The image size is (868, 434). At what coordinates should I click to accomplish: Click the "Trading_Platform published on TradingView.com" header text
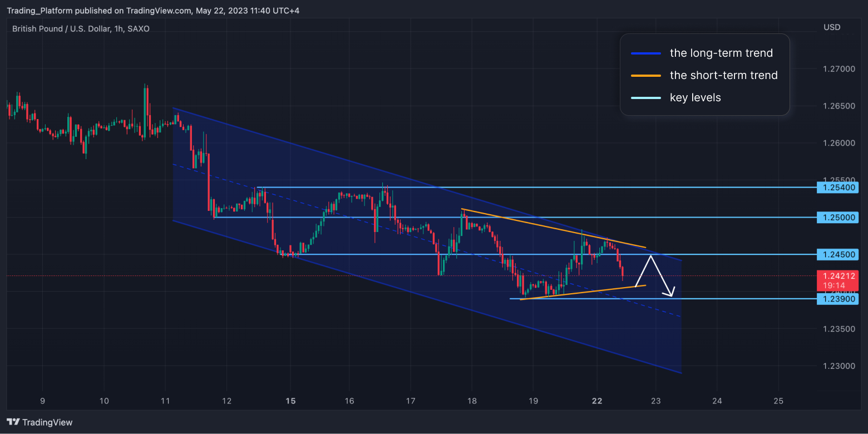100,11
